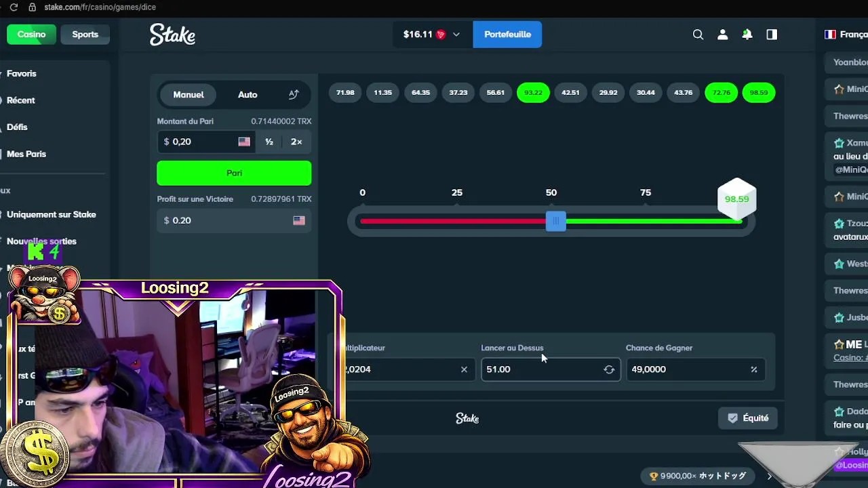Open Mes Paris in sidebar

(x=26, y=154)
